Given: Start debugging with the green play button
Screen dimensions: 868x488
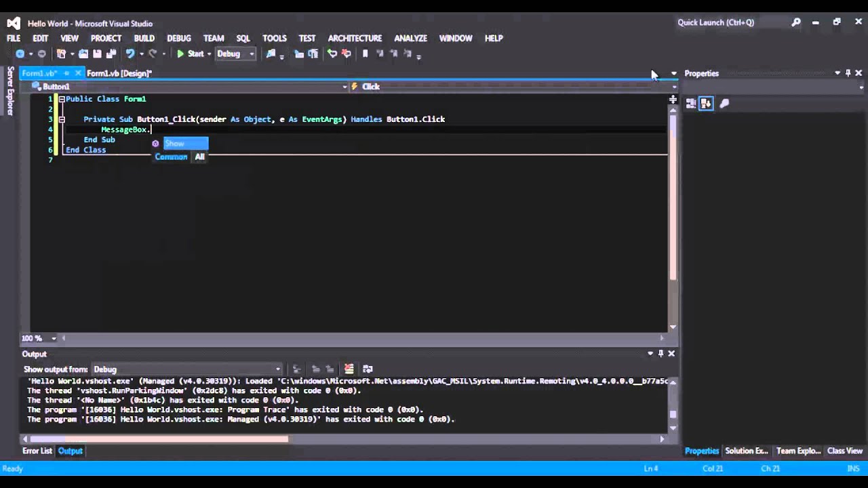Looking at the screenshot, I should point(190,54).
